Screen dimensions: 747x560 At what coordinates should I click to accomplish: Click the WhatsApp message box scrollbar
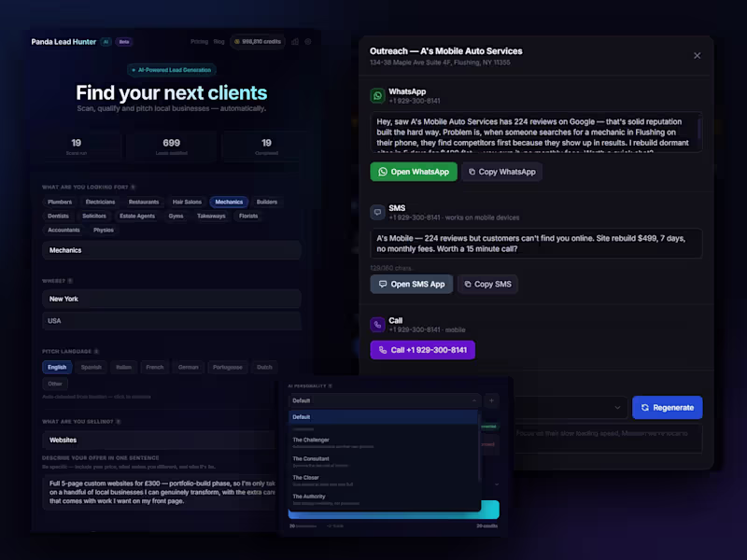click(x=698, y=129)
